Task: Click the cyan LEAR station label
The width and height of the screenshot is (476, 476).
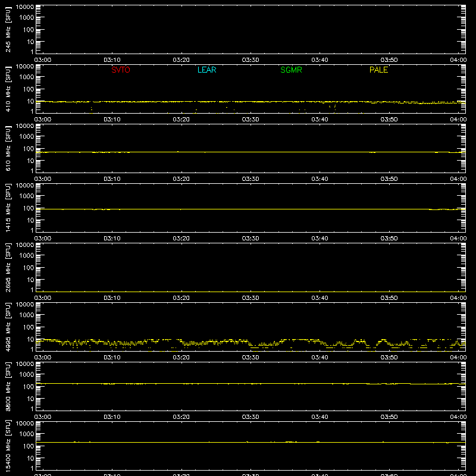Action: pyautogui.click(x=206, y=70)
